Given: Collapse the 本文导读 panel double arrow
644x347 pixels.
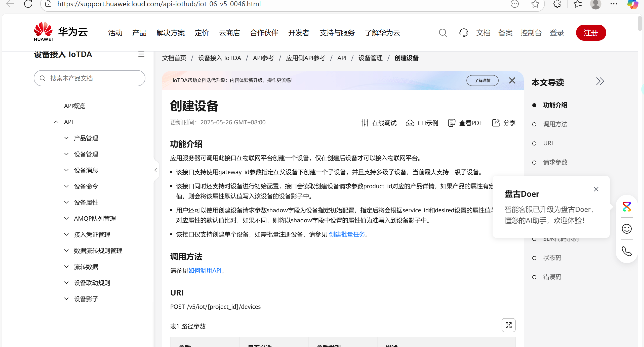Looking at the screenshot, I should 600,81.
